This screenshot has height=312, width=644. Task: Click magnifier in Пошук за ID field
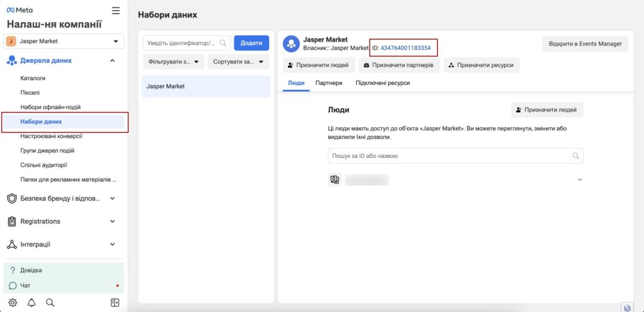point(576,156)
